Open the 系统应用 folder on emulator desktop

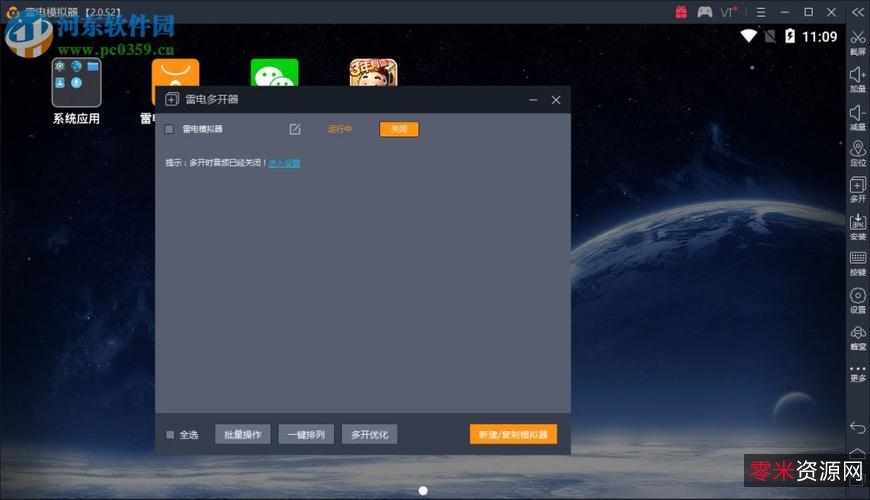(77, 83)
